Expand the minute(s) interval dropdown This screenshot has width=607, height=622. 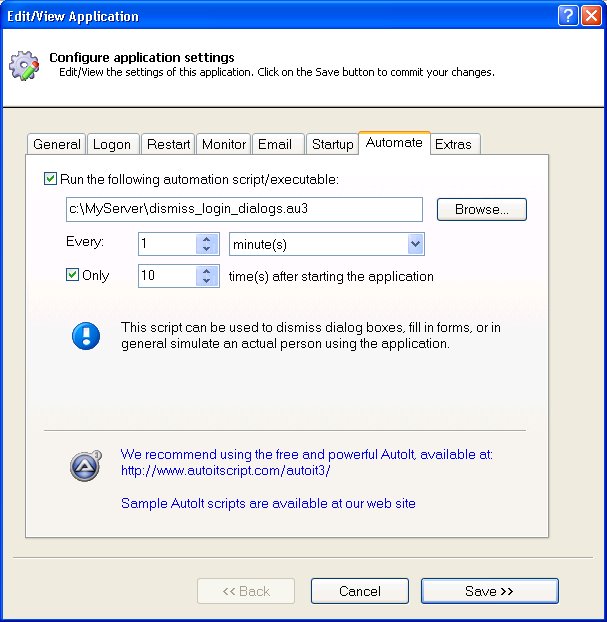click(415, 244)
